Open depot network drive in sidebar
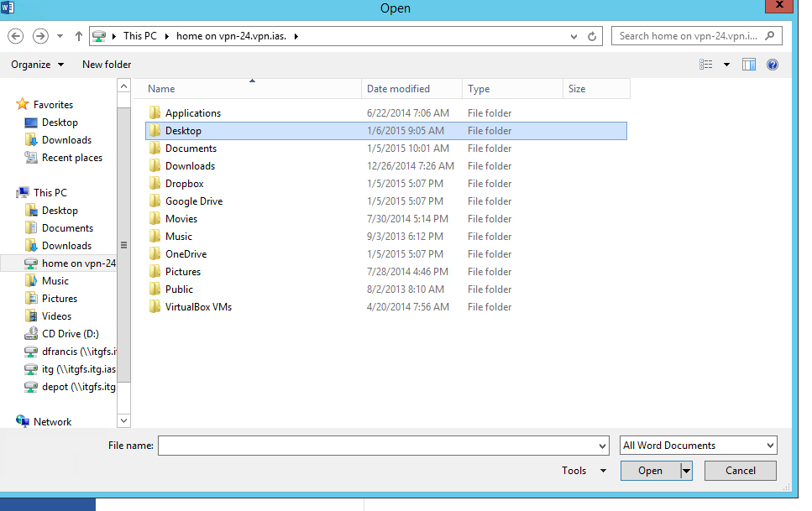 pyautogui.click(x=70, y=387)
